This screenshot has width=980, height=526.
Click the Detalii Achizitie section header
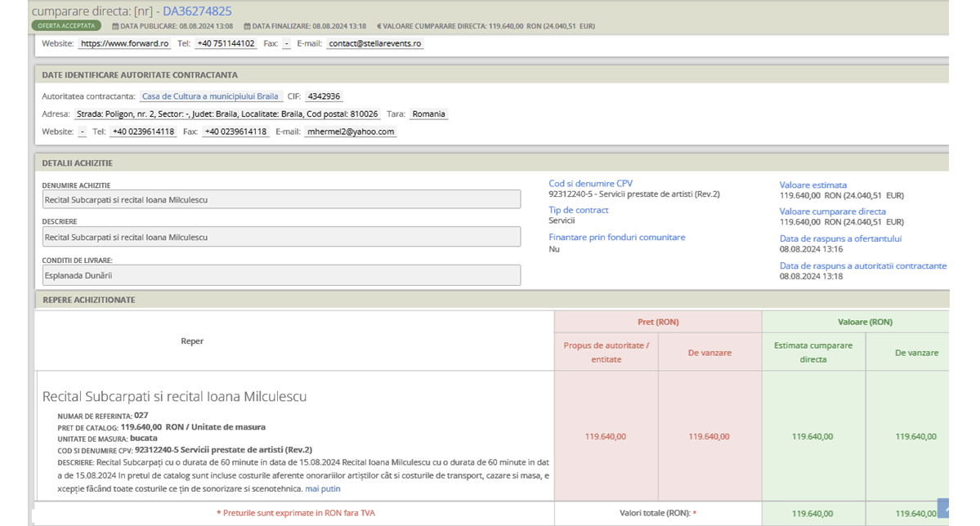(x=78, y=163)
